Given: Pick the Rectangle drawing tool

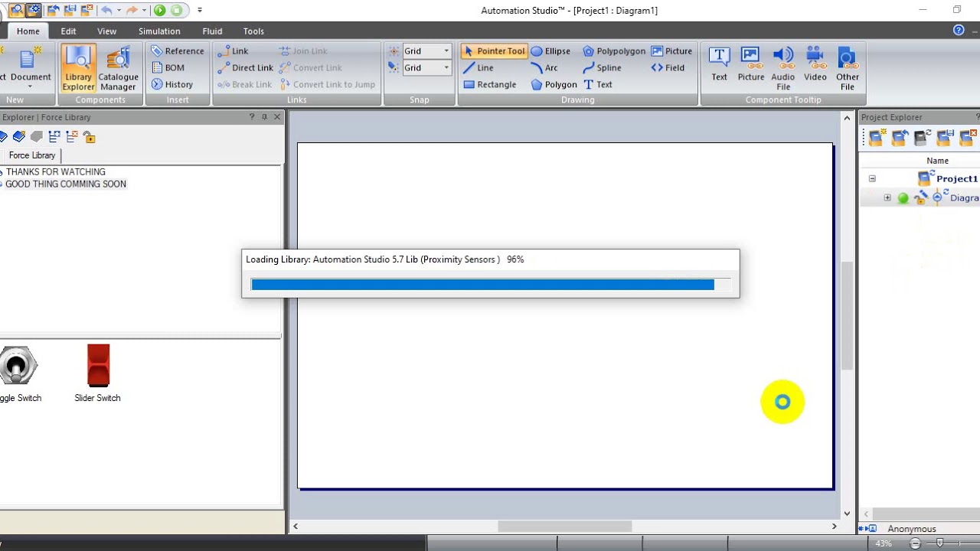Looking at the screenshot, I should [490, 85].
